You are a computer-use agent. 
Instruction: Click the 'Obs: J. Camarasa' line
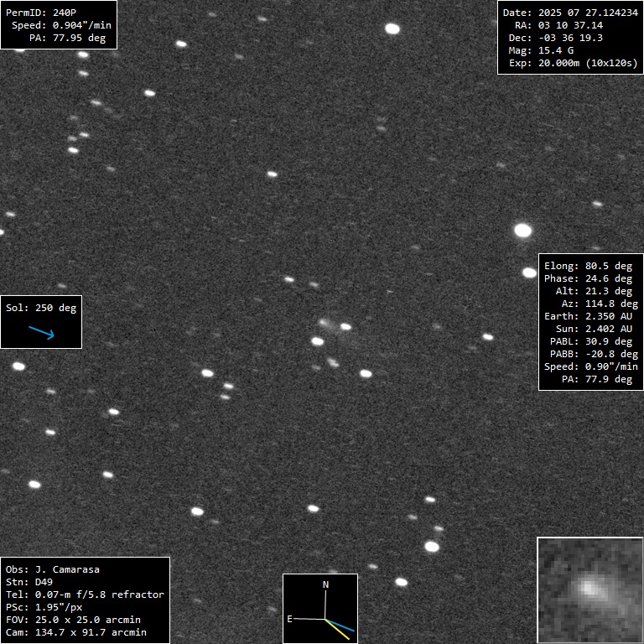coord(53,569)
